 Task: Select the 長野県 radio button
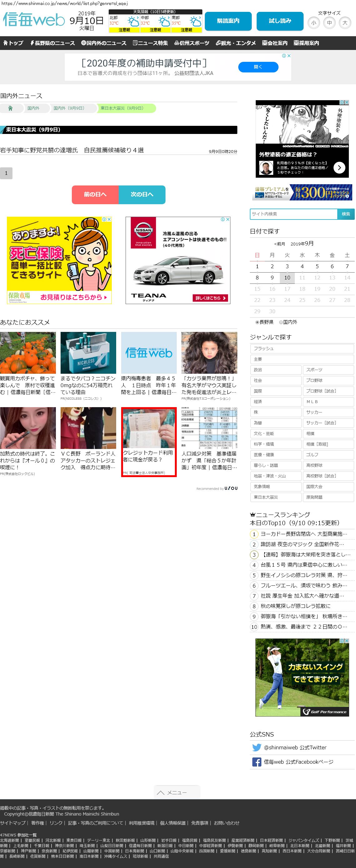pos(257,322)
